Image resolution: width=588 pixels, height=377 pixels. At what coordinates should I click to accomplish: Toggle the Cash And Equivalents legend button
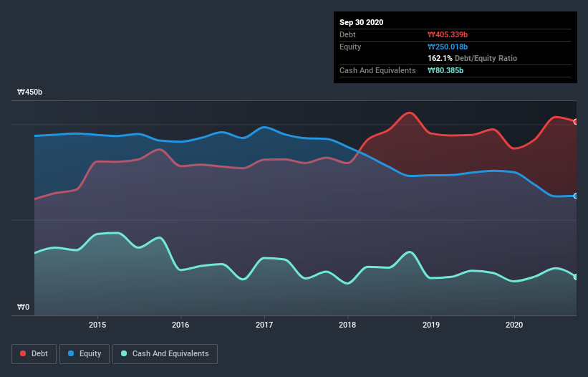coord(165,354)
